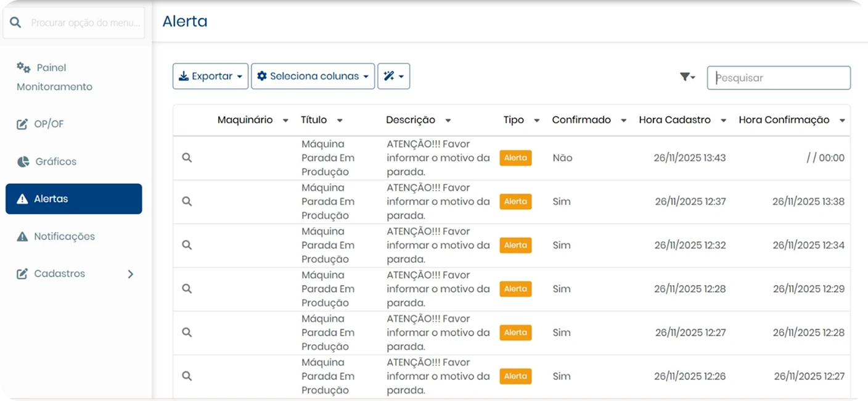Focus the Procurar opção do menu field
868x401 pixels.
point(85,23)
